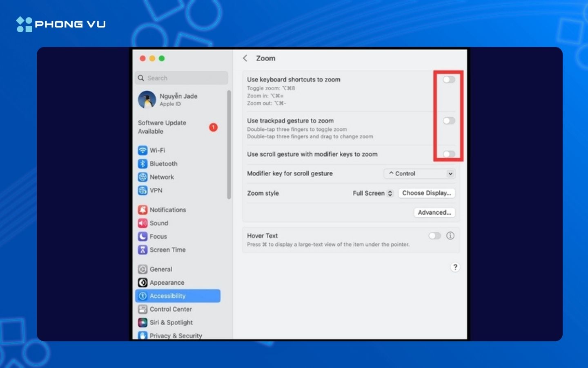Open Bluetooth settings icon
The image size is (588, 368).
pyautogui.click(x=143, y=164)
